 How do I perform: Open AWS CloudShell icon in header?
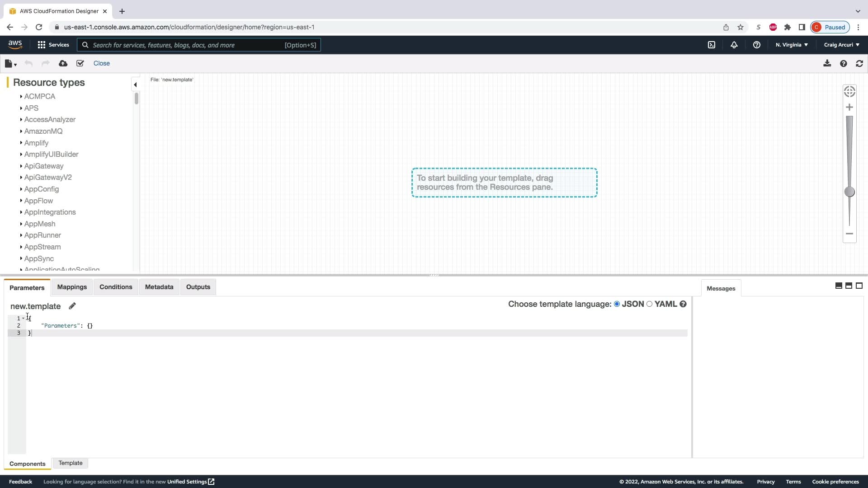712,45
